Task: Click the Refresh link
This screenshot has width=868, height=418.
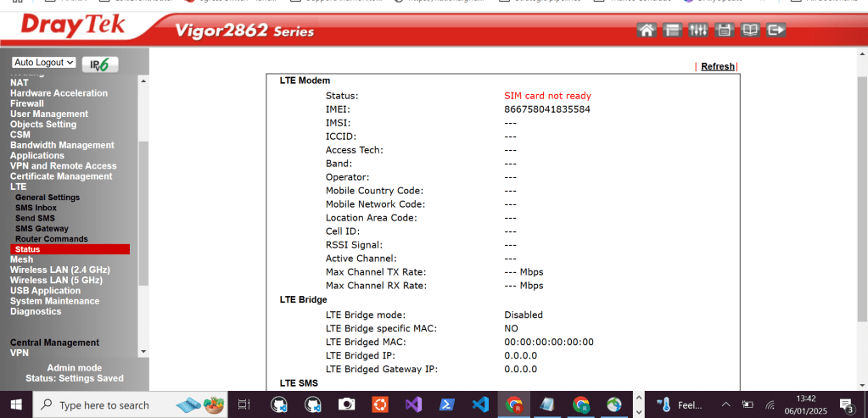Action: pos(718,66)
